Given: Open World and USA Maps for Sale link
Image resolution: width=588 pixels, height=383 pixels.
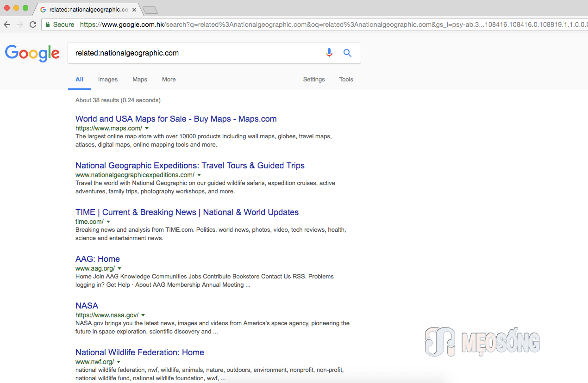Looking at the screenshot, I should tap(176, 119).
